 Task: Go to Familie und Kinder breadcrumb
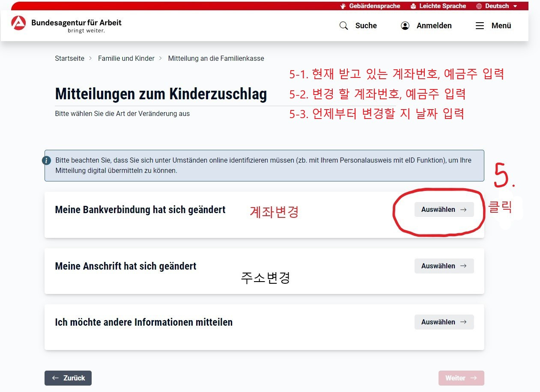click(126, 58)
